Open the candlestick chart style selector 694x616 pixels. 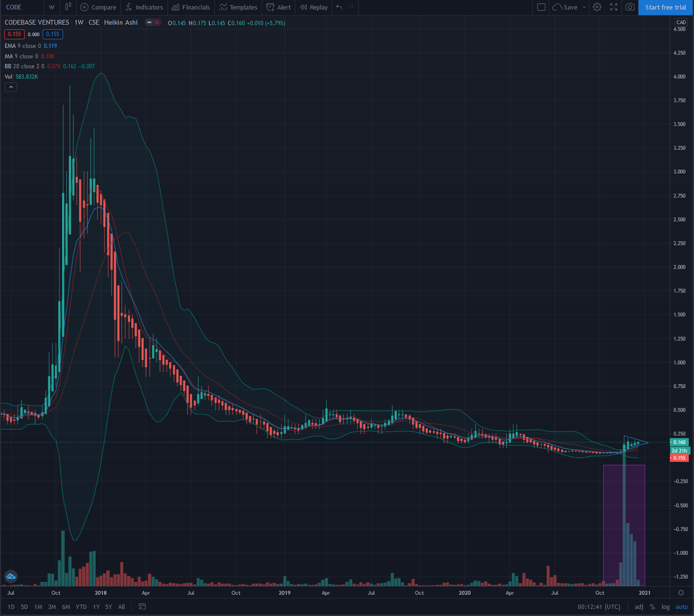click(68, 7)
